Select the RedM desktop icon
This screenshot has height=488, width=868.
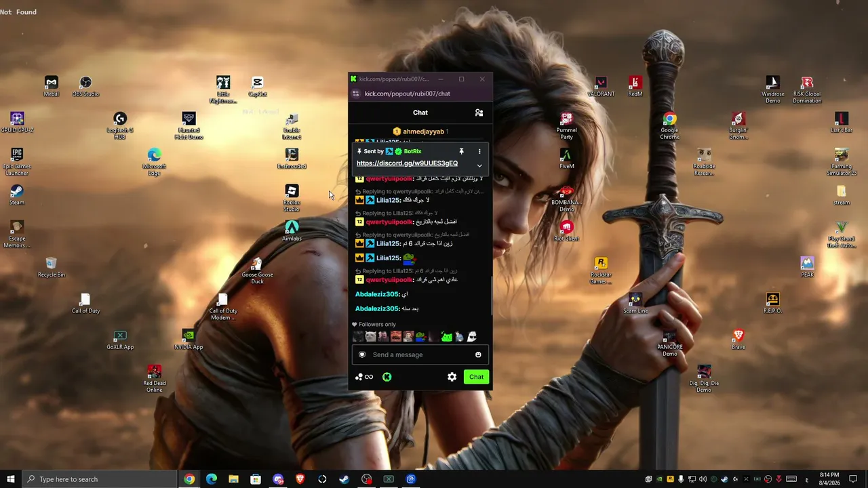click(635, 86)
